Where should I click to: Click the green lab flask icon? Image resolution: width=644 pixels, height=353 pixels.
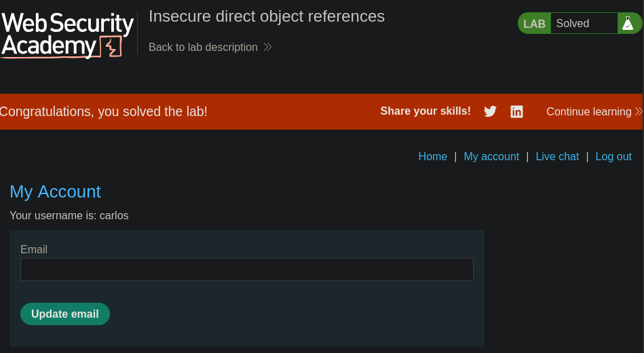point(628,24)
